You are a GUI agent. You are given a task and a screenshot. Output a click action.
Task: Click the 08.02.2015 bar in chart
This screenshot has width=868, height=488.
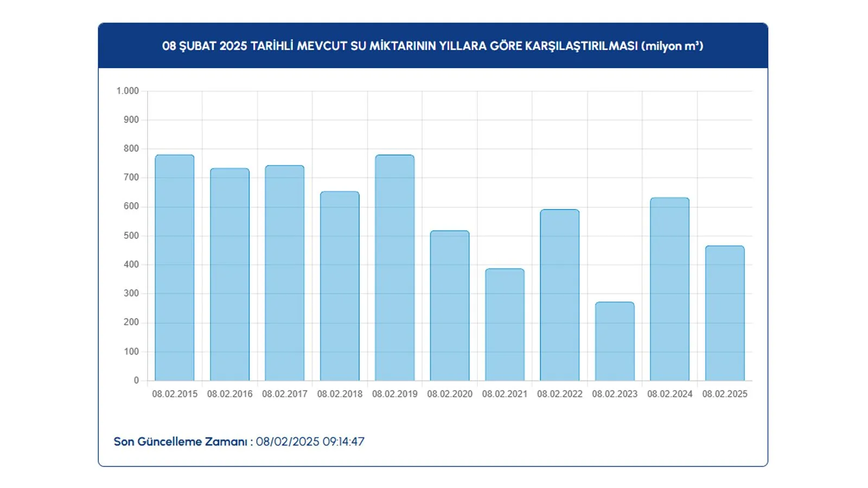(x=175, y=268)
